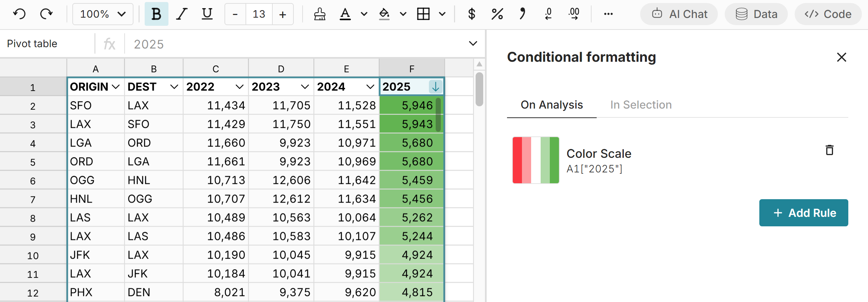
Task: Click the Color Scale gradient swatch
Action: click(x=536, y=160)
